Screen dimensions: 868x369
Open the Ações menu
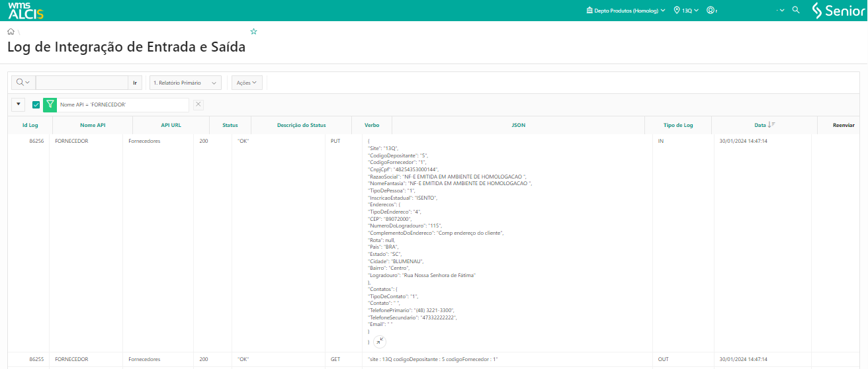[247, 83]
